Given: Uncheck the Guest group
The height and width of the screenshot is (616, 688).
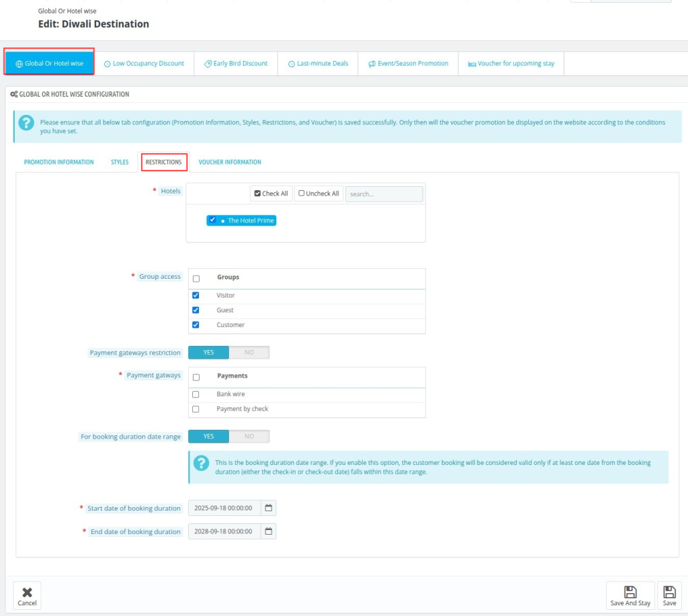Looking at the screenshot, I should click(x=196, y=310).
